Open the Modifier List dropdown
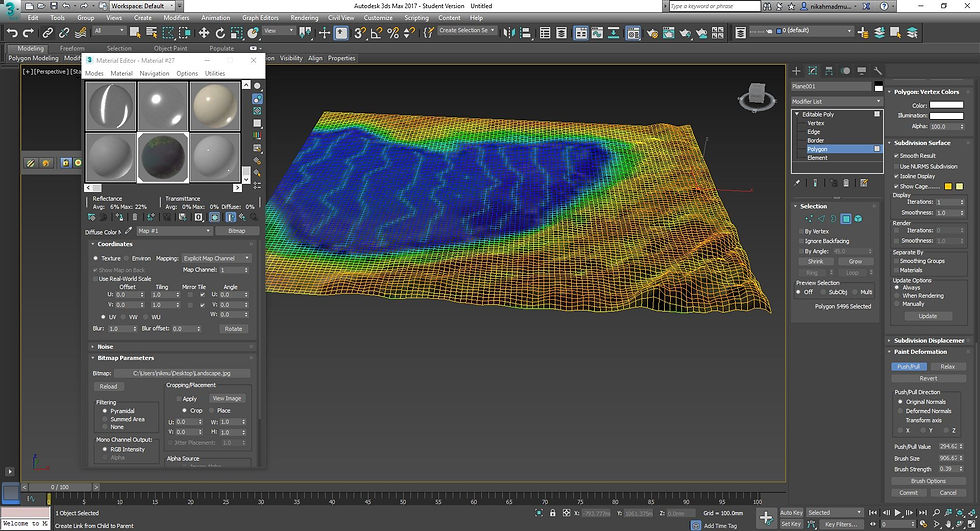The height and width of the screenshot is (531, 980). click(836, 101)
